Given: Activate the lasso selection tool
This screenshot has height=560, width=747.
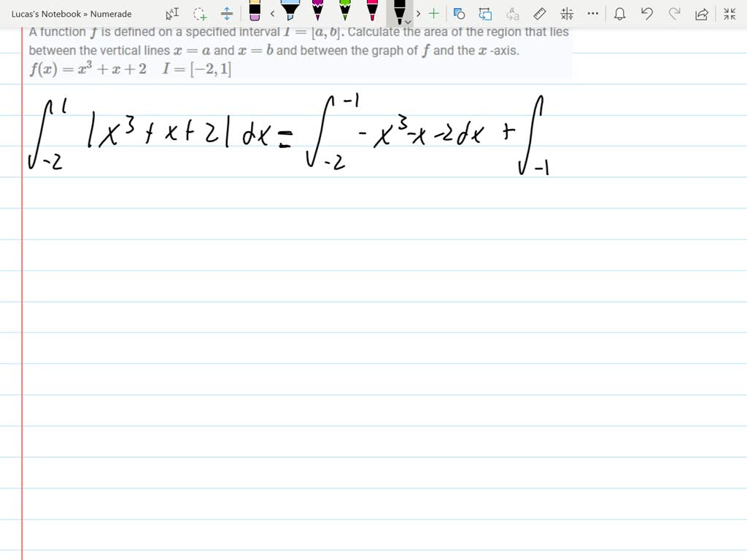Looking at the screenshot, I should 198,13.
